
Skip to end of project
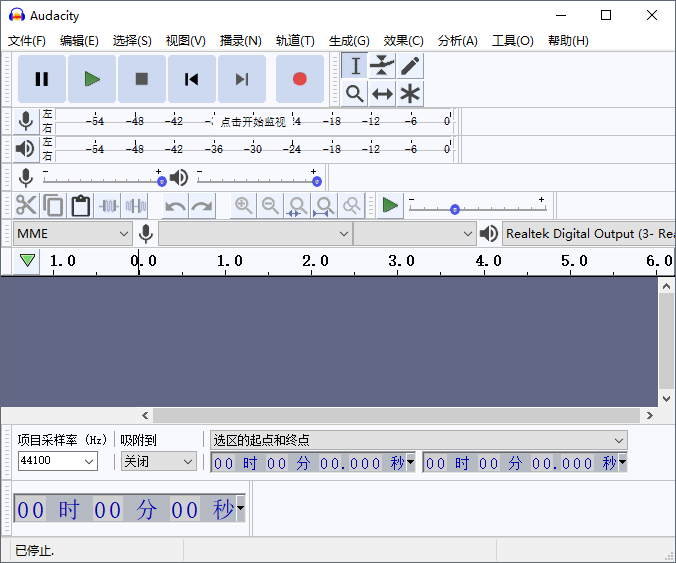click(242, 79)
